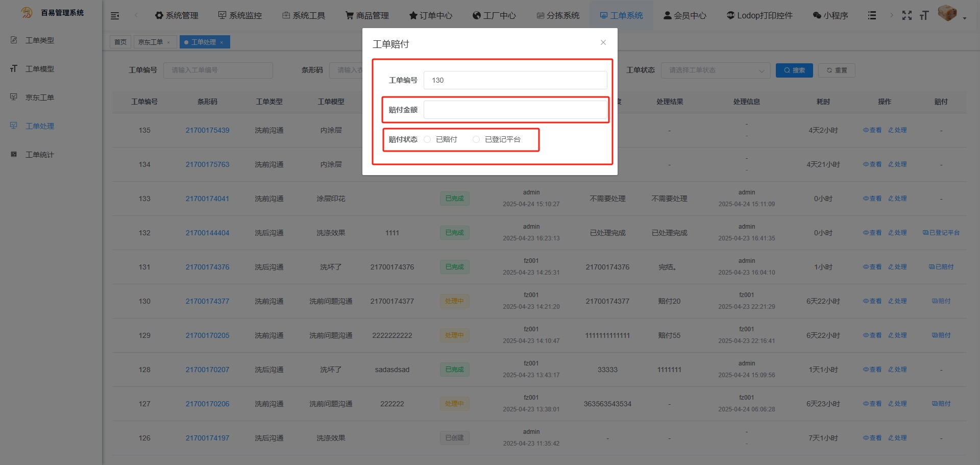Click the 赔付金额 input field
The width and height of the screenshot is (980, 465).
[x=515, y=110]
